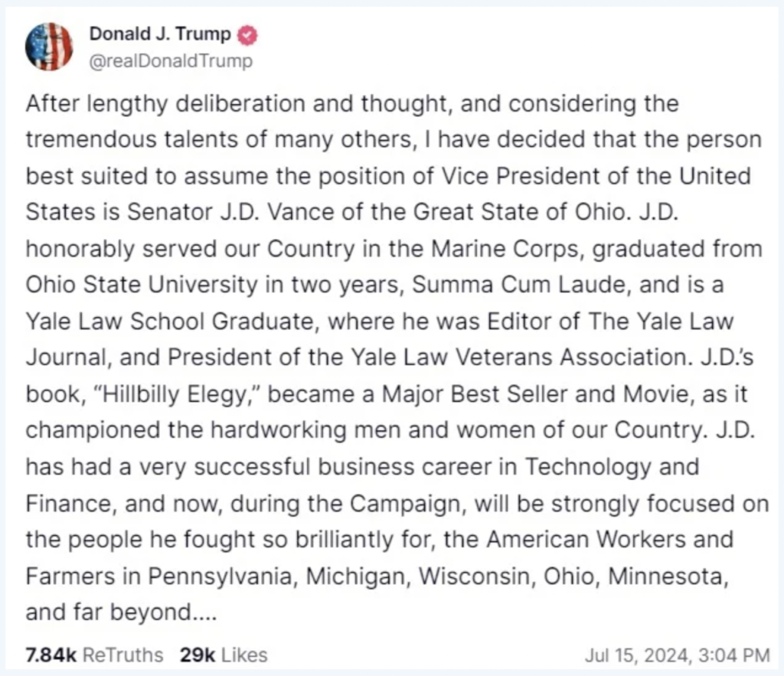The image size is (784, 676).
Task: Click "Yale Law Veterans Association" text
Action: click(x=518, y=358)
